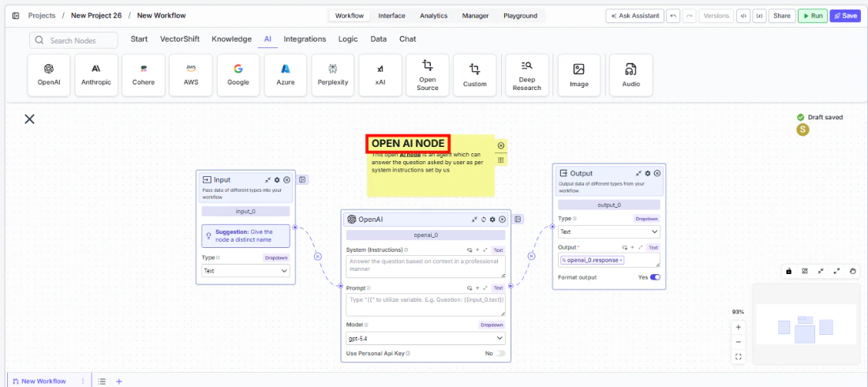868x387 pixels.
Task: Select the xAI node card
Action: [x=380, y=75]
